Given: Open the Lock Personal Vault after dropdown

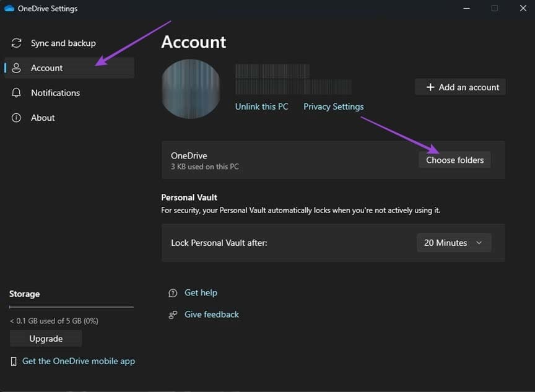Looking at the screenshot, I should click(454, 243).
